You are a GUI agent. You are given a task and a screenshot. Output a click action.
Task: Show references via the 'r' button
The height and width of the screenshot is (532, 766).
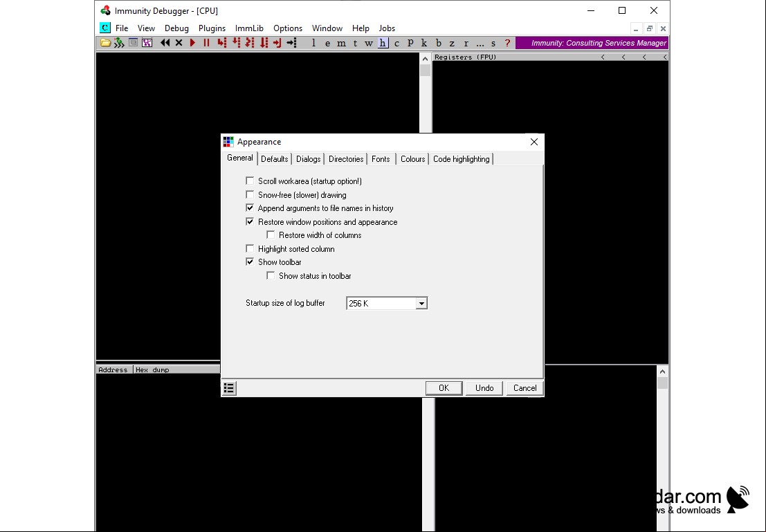pyautogui.click(x=466, y=43)
